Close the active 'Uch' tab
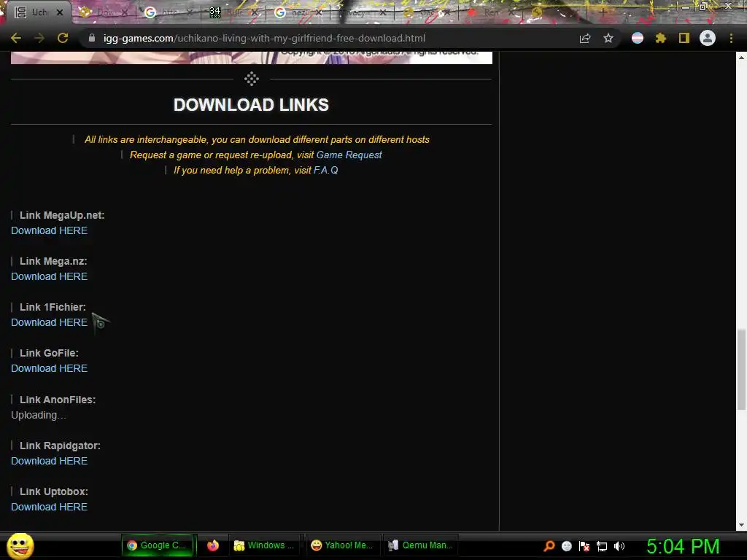The image size is (747, 560). [x=60, y=12]
